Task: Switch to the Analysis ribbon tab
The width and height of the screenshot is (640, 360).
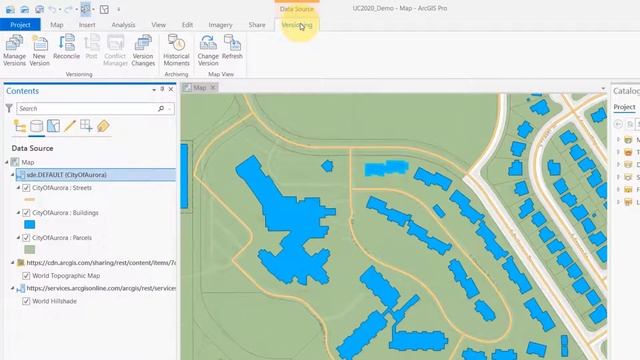Action: point(123,25)
